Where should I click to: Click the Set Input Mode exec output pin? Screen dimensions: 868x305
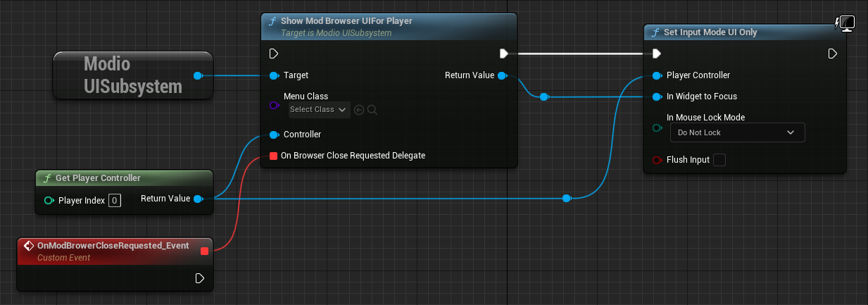click(833, 54)
